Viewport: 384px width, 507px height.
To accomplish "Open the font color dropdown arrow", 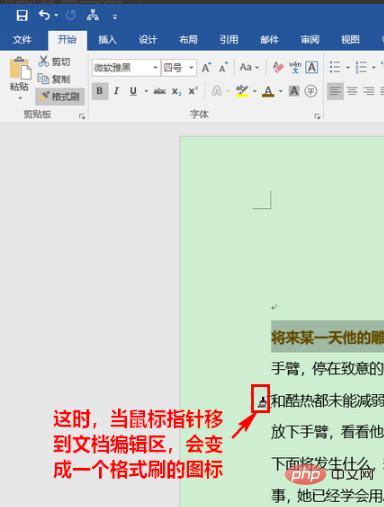I will [281, 91].
